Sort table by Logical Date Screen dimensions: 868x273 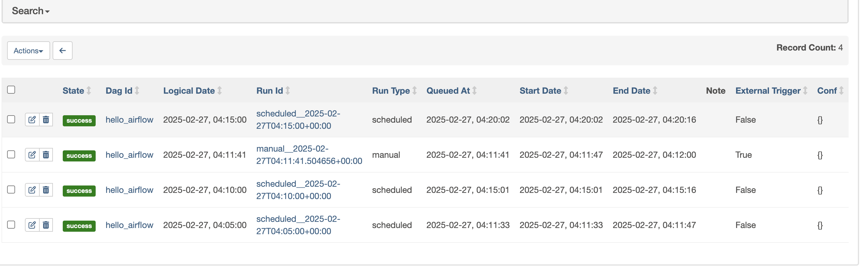(189, 91)
